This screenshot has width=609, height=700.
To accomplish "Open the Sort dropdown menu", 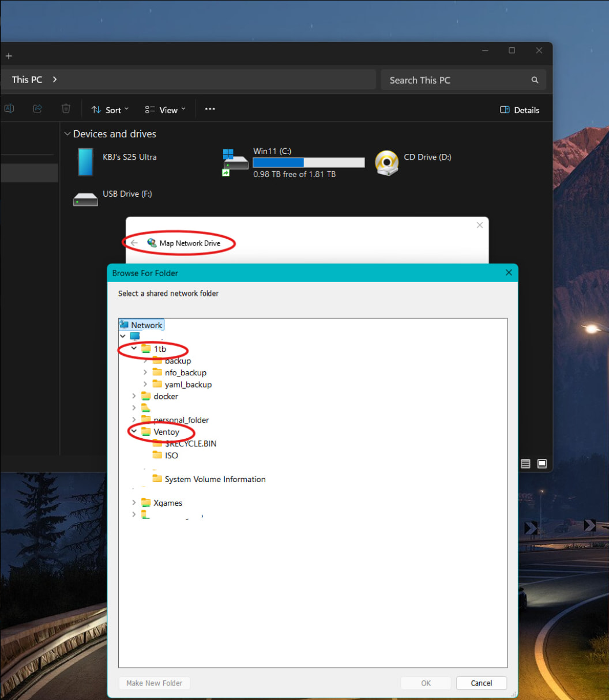I will (110, 110).
